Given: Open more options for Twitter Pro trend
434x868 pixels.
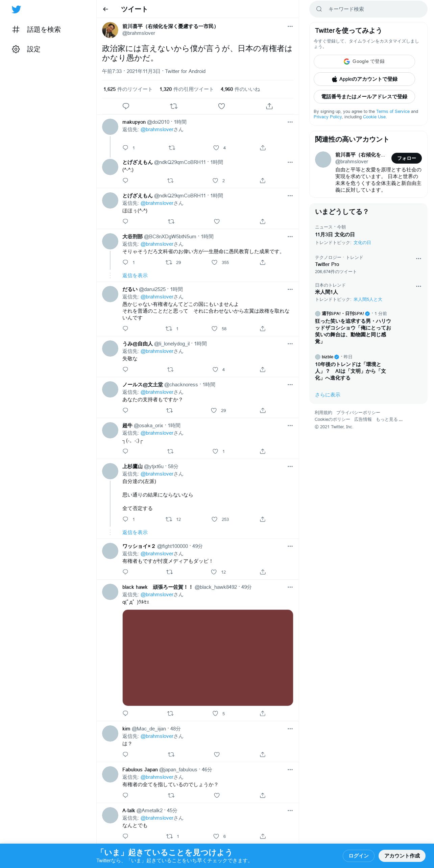Looking at the screenshot, I should [418, 259].
